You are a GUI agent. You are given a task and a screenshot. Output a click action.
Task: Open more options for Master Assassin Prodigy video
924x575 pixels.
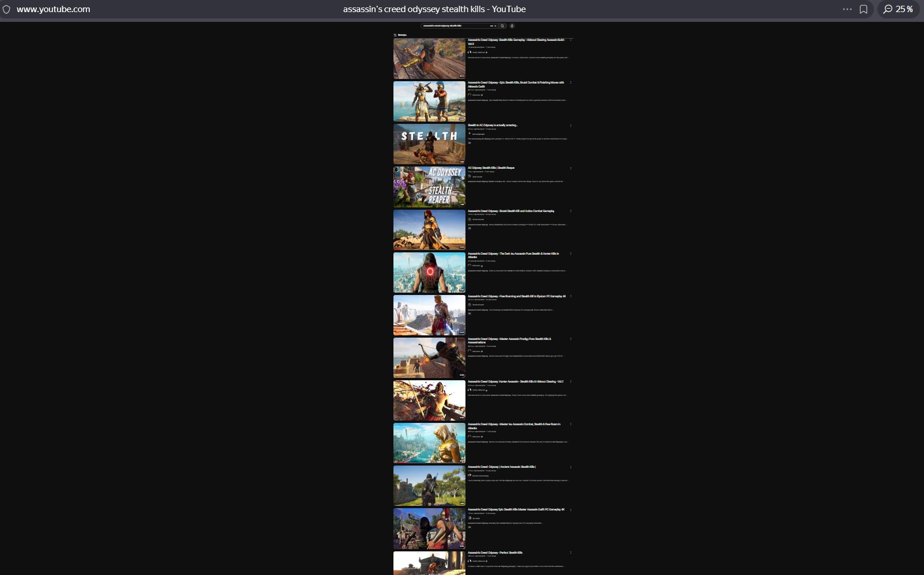click(571, 339)
